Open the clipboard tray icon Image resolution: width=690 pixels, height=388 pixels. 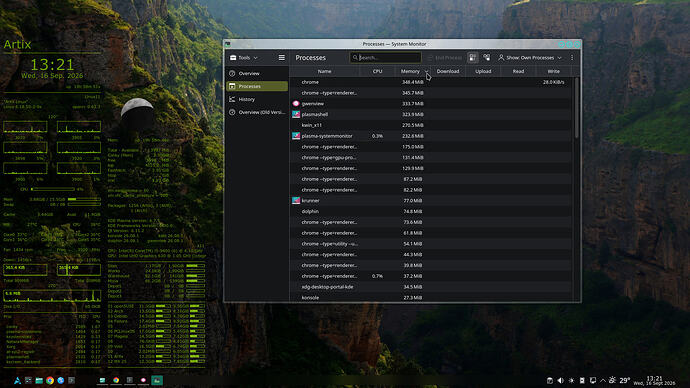tap(550, 381)
